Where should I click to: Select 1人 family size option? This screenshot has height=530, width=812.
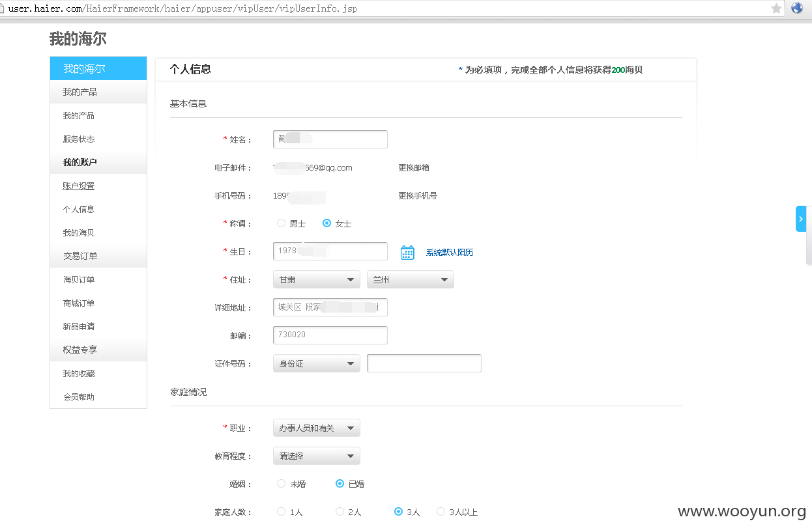tap(282, 512)
